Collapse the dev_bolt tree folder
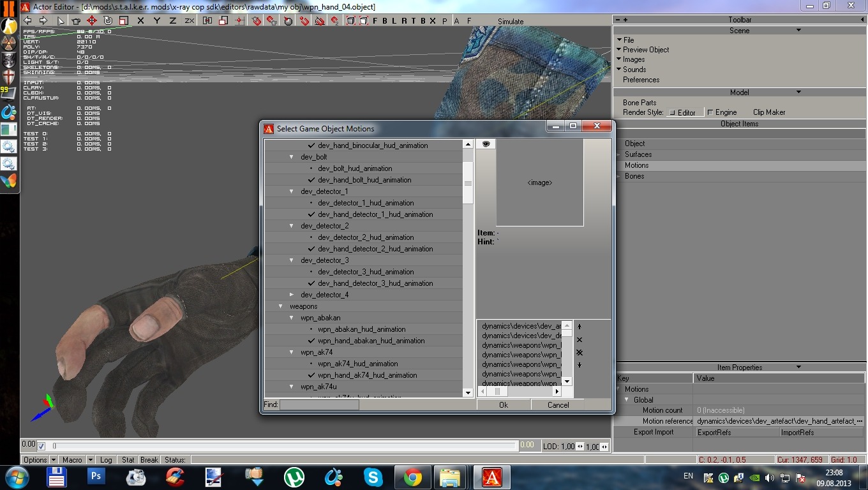 tap(292, 157)
